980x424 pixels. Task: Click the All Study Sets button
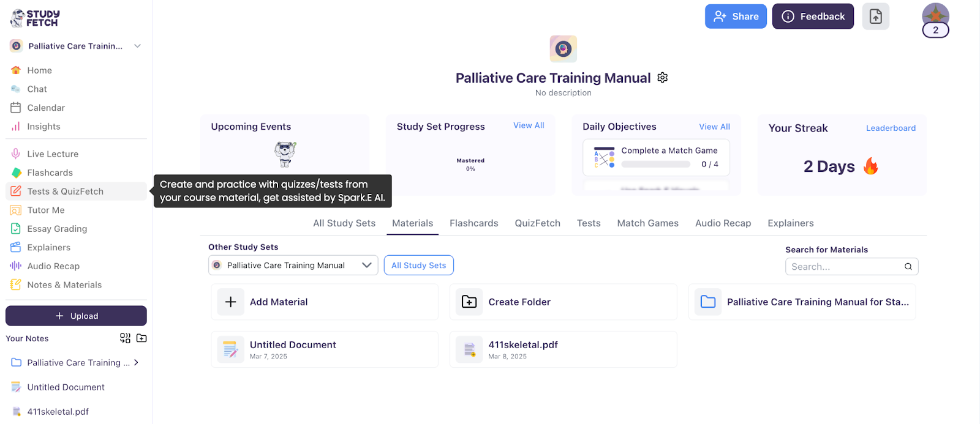pos(419,266)
